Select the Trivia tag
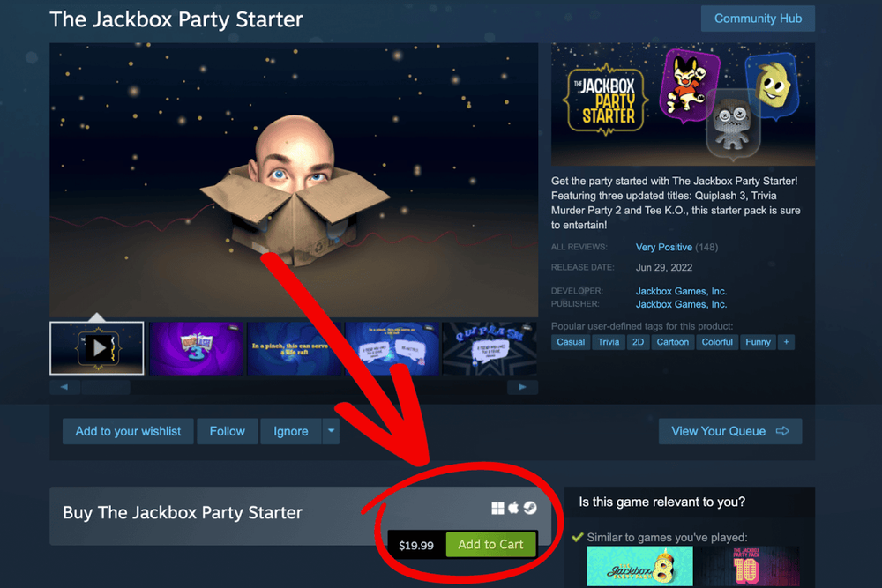Screen dimensions: 882x588 point(608,342)
